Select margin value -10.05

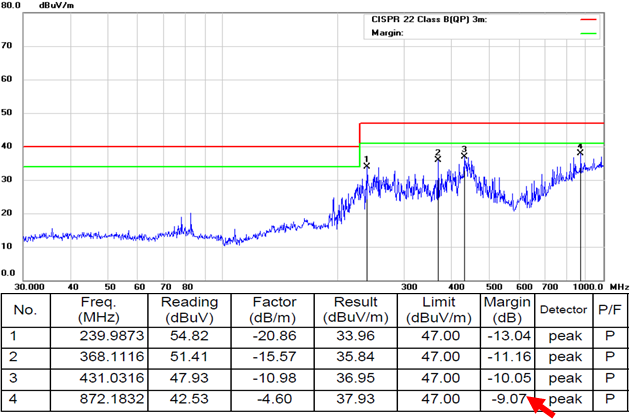(509, 378)
